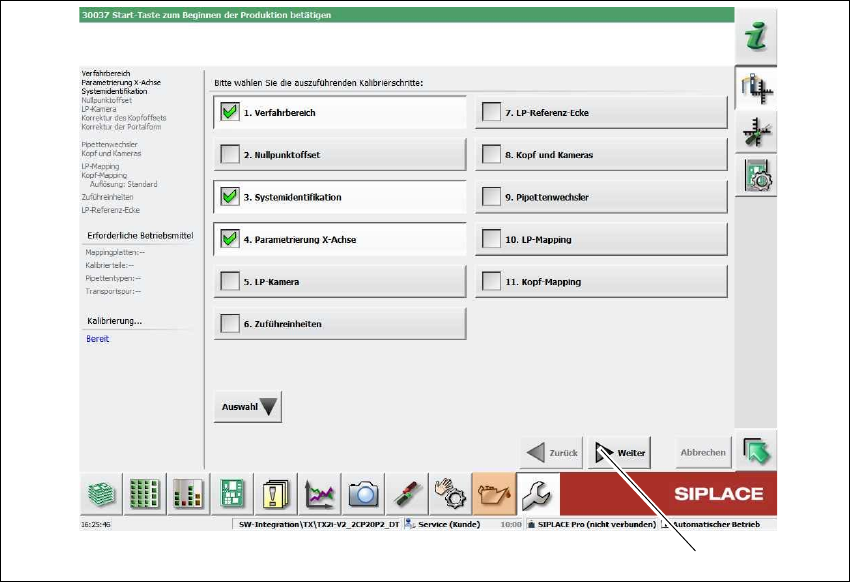Click Parametrierung X-Achse in the left list
The width and height of the screenshot is (850, 582).
(x=121, y=82)
